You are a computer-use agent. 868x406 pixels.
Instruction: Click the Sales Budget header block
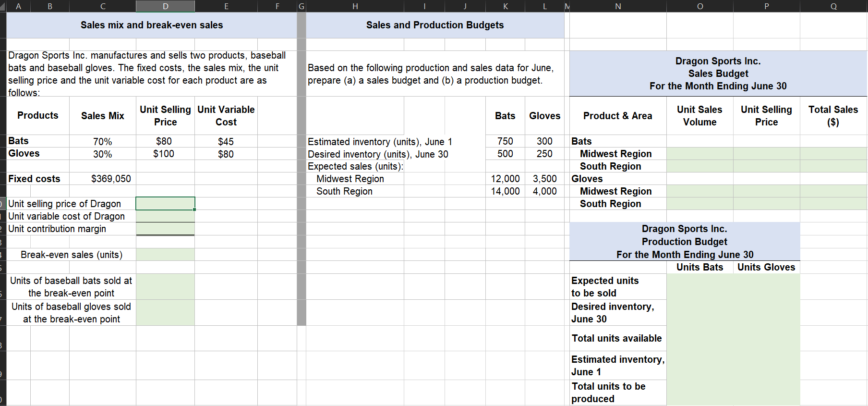pyautogui.click(x=718, y=74)
